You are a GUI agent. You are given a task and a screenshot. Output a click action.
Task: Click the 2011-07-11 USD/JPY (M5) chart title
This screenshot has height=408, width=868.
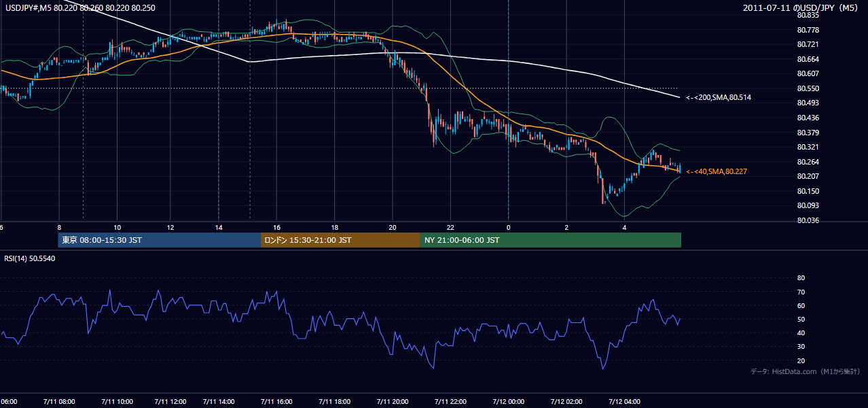801,8
